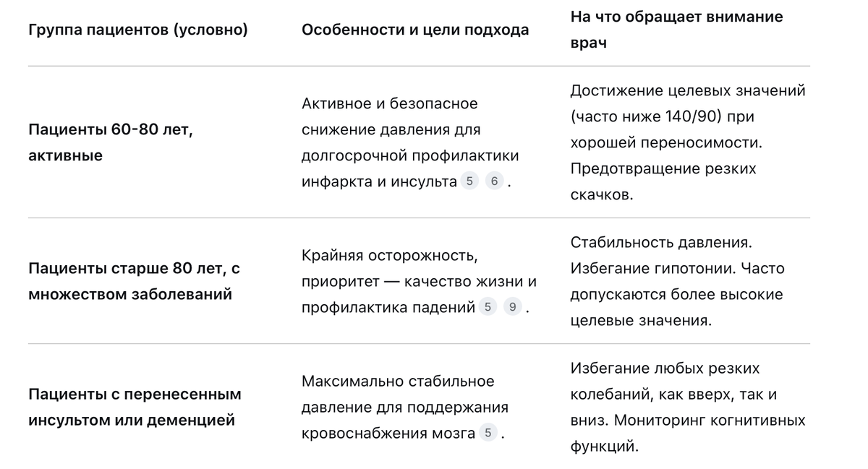This screenshot has width=868, height=469.
Task: Click the 'Достижение целевых значений' text
Action: point(687,91)
